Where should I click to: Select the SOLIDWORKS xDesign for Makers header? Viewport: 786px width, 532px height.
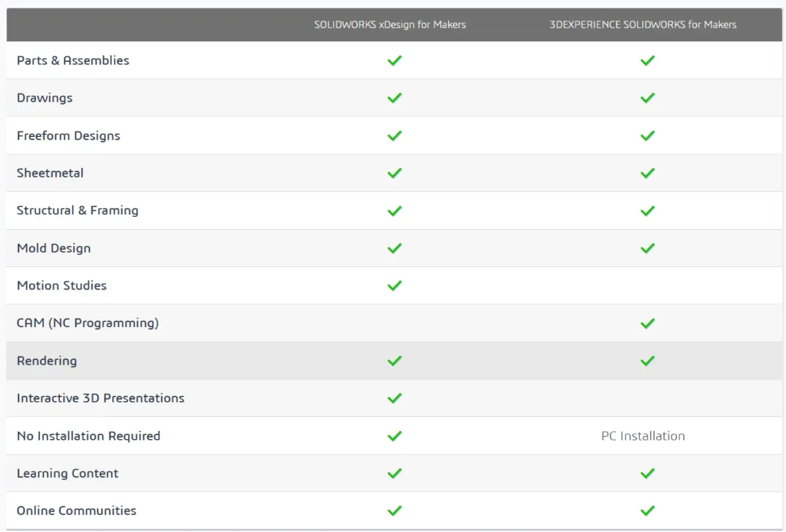click(390, 25)
